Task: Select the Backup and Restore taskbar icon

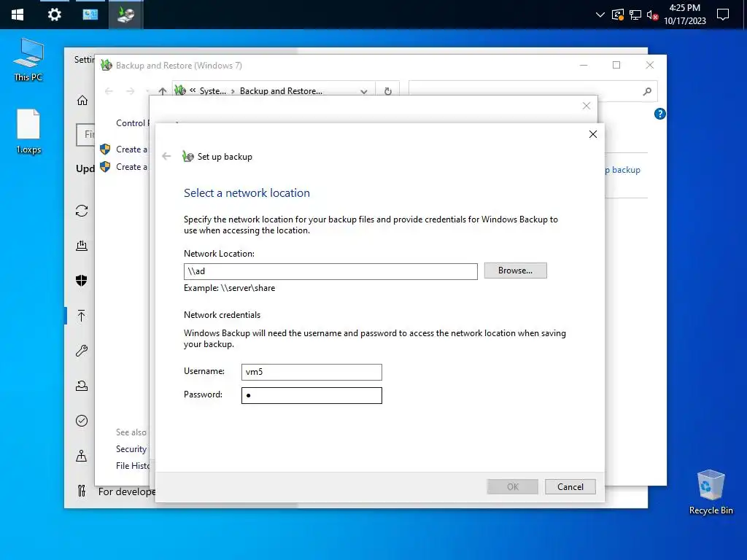Action: coord(125,15)
